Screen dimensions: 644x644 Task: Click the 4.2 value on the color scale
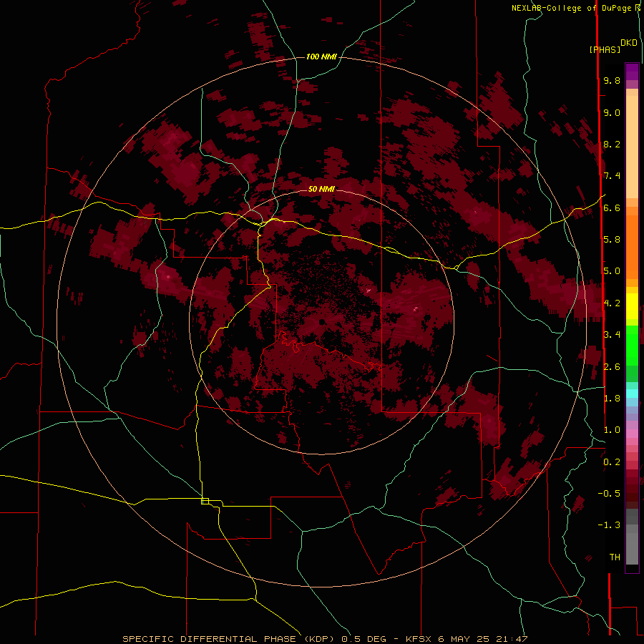(x=612, y=303)
